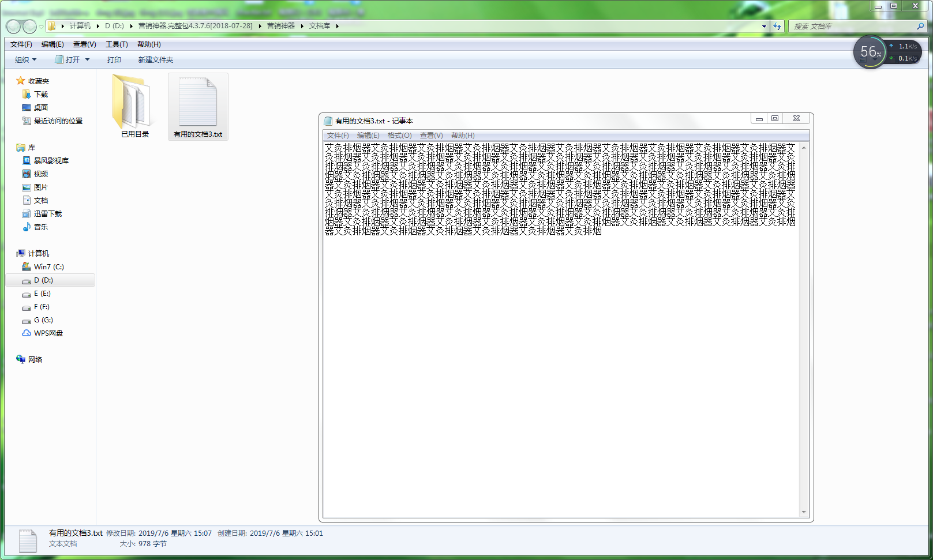The image size is (933, 560).
Task: Click 营销神器 in the address breadcrumb
Action: [x=280, y=26]
